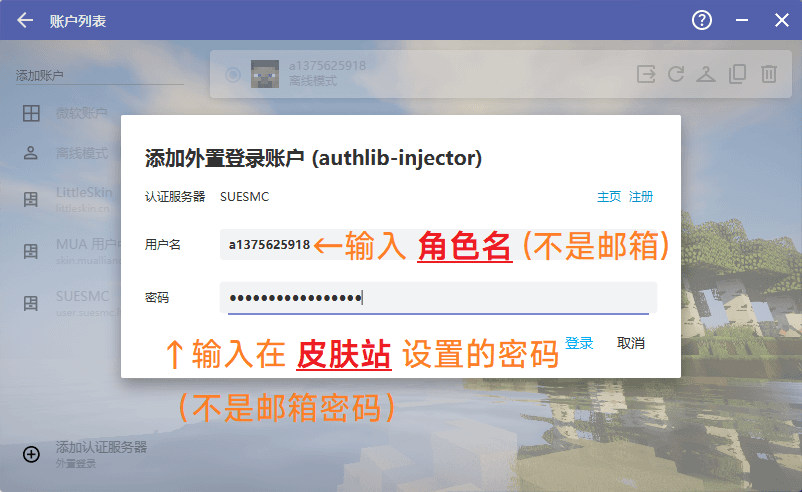Focus the 密码 password field

tap(438, 298)
